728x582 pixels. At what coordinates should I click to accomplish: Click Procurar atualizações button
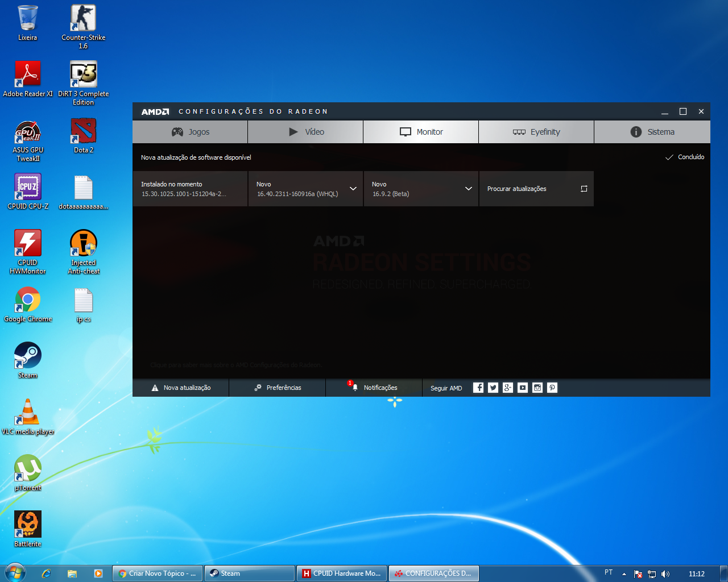click(536, 189)
